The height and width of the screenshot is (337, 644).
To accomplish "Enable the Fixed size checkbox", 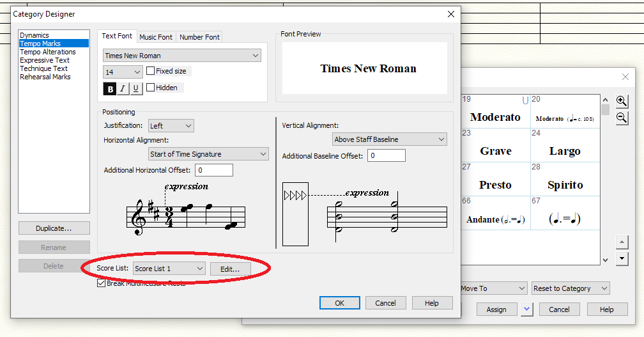I will pyautogui.click(x=151, y=72).
